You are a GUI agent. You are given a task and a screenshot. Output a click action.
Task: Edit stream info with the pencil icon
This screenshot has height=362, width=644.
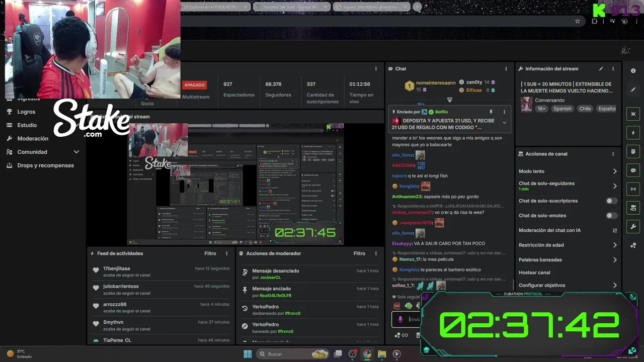point(601,69)
